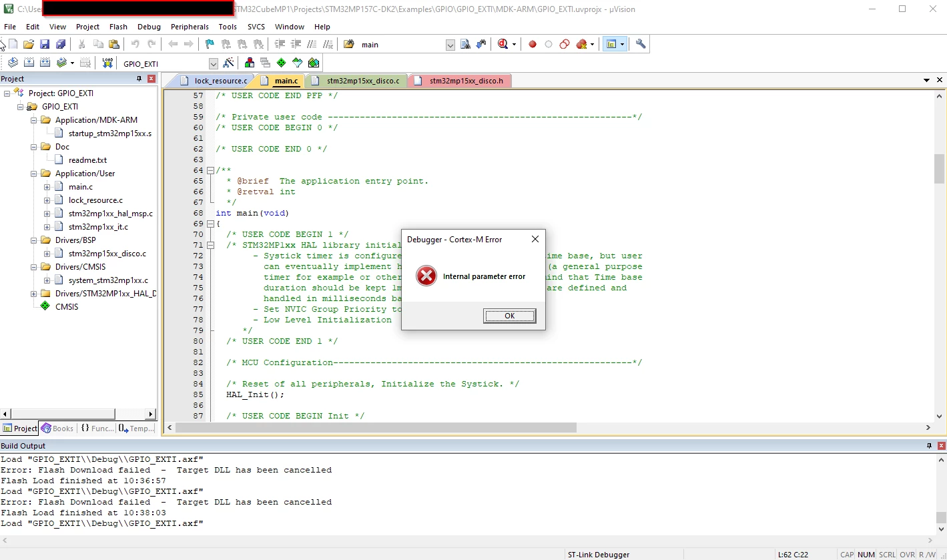
Task: Click the editor vertical scrollbar thumb
Action: tap(939, 168)
